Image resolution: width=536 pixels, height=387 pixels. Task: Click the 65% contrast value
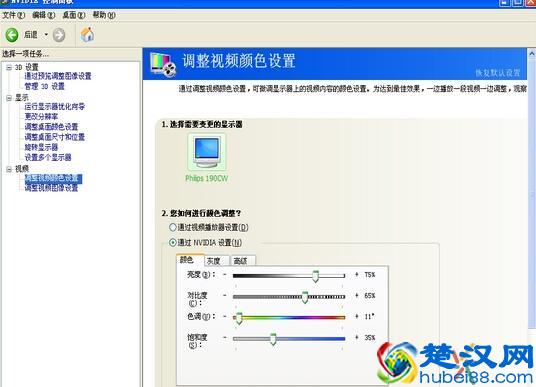[x=370, y=296]
